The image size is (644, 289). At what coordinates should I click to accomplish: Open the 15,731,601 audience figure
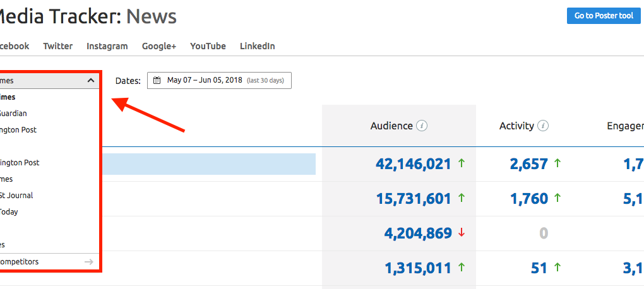point(413,199)
